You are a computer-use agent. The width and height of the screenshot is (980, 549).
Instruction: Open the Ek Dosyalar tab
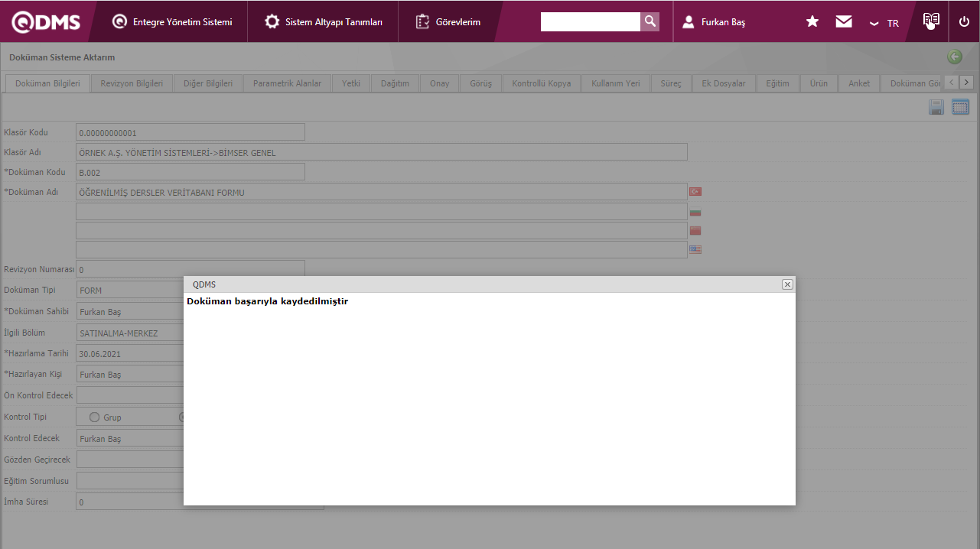723,83
